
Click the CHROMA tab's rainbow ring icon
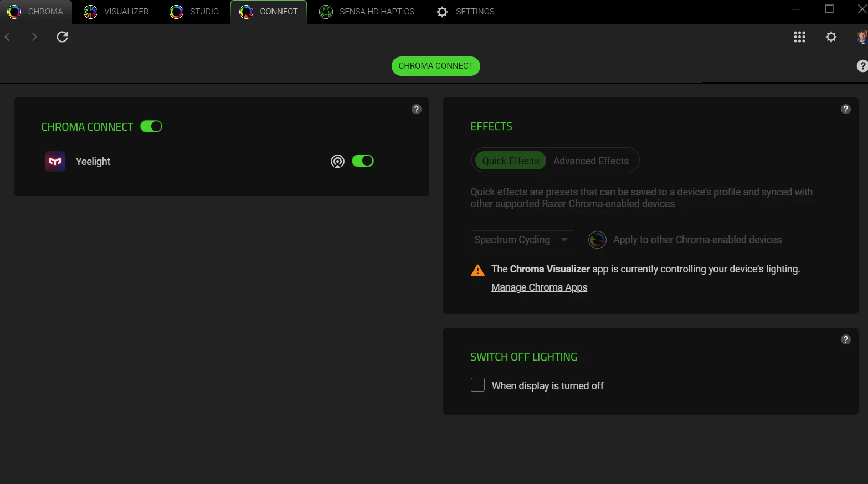pos(14,12)
